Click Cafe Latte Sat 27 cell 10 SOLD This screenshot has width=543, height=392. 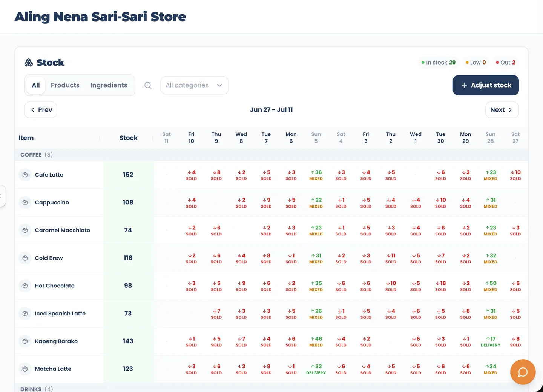(x=515, y=175)
